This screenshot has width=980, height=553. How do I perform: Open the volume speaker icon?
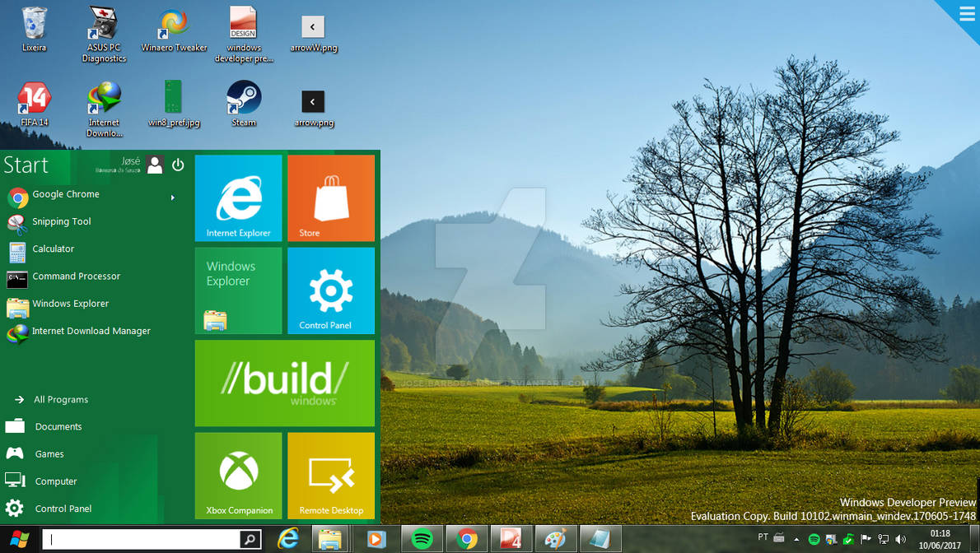(x=901, y=539)
